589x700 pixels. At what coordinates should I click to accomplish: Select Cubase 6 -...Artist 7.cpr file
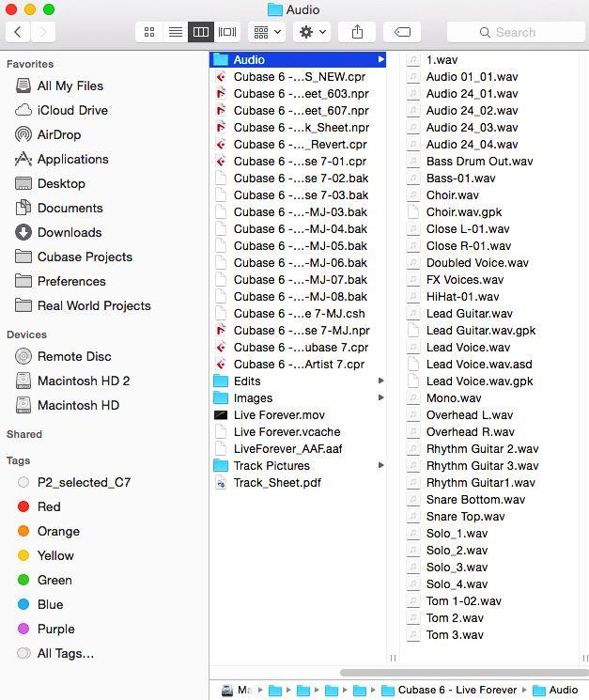pos(298,365)
